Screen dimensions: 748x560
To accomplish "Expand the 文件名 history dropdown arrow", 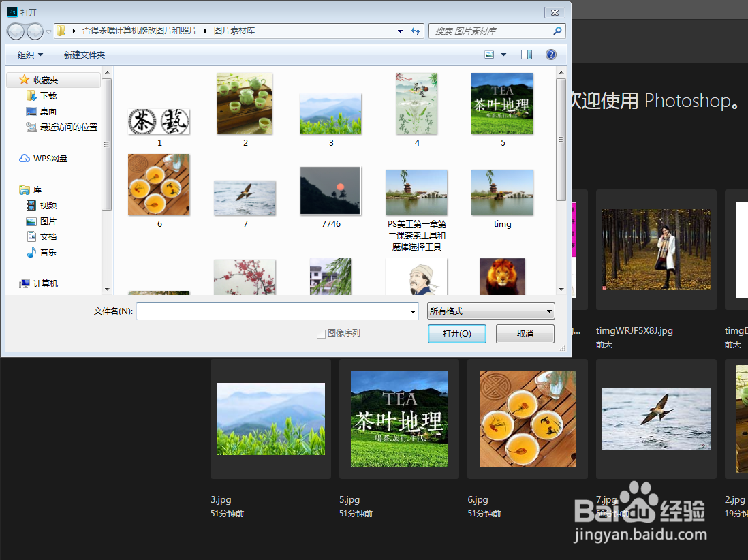I will 413,311.
